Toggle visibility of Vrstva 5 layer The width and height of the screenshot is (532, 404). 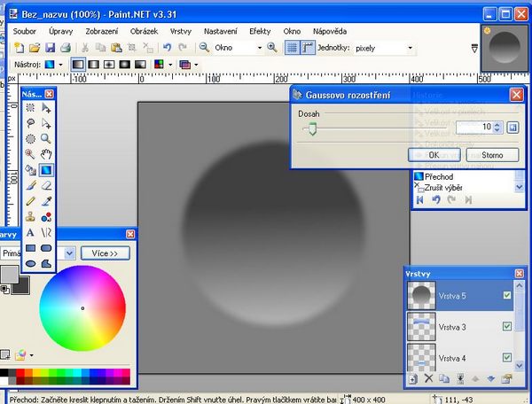pos(507,296)
